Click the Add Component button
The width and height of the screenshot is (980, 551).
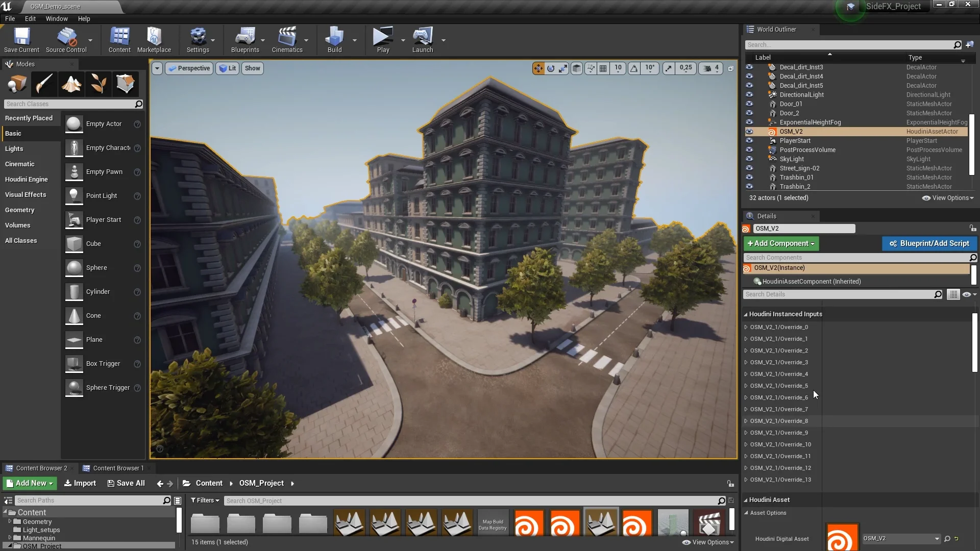(x=781, y=243)
